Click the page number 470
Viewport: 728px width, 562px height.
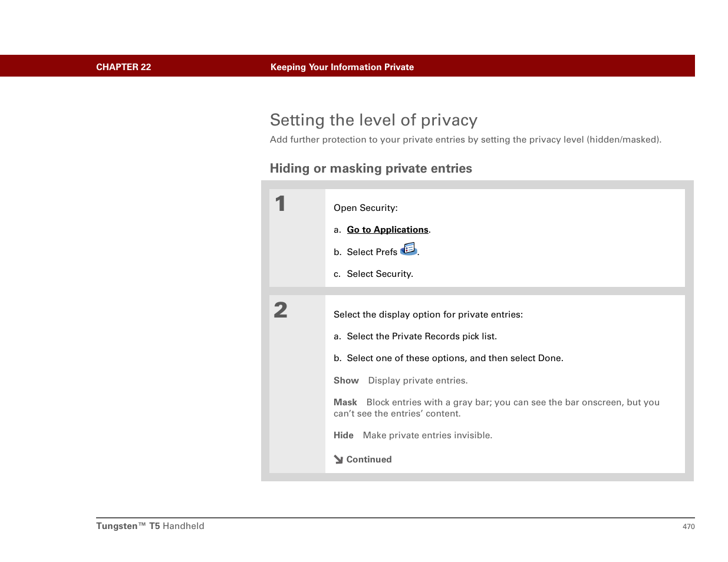(x=689, y=527)
